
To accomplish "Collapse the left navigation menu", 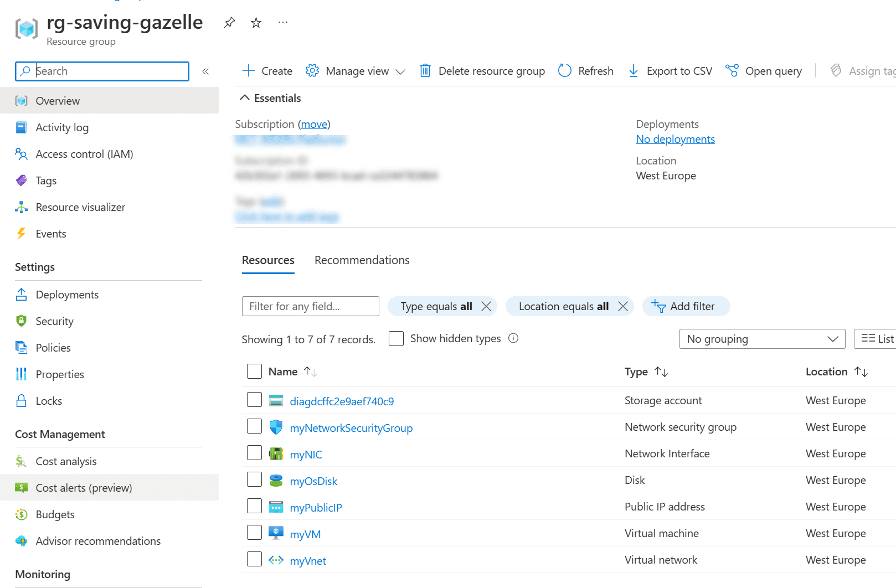I will click(205, 71).
